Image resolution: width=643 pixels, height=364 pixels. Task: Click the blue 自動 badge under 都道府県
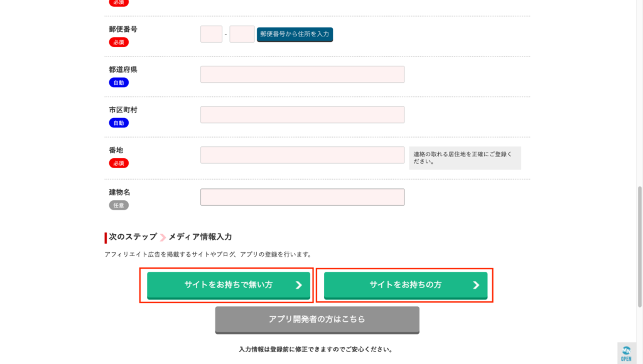119,82
